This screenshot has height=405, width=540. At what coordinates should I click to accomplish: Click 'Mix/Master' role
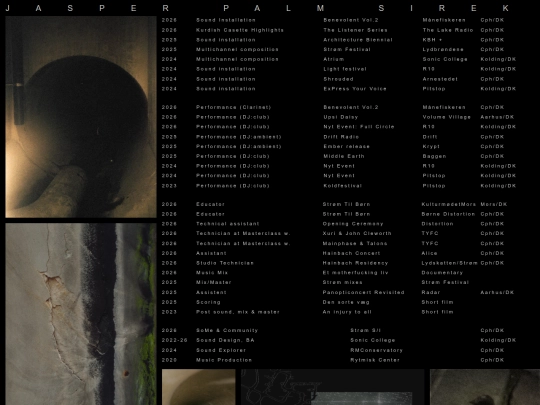214,282
